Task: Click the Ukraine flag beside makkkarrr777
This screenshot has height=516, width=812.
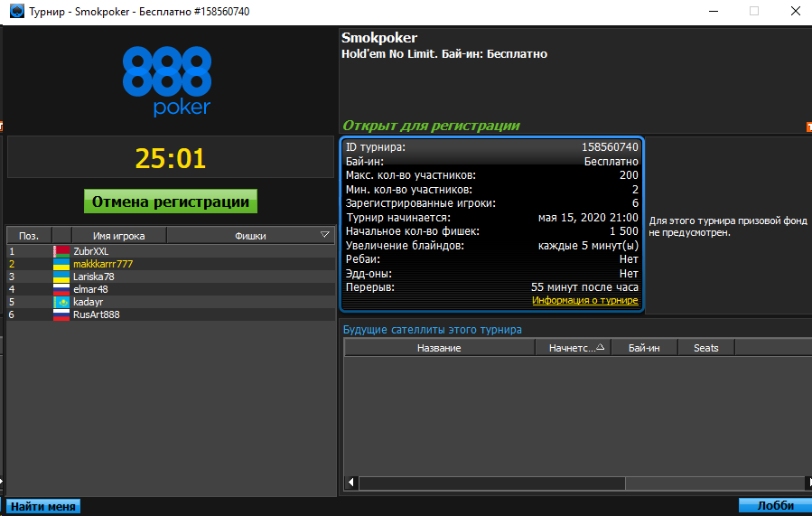Action: 61,264
